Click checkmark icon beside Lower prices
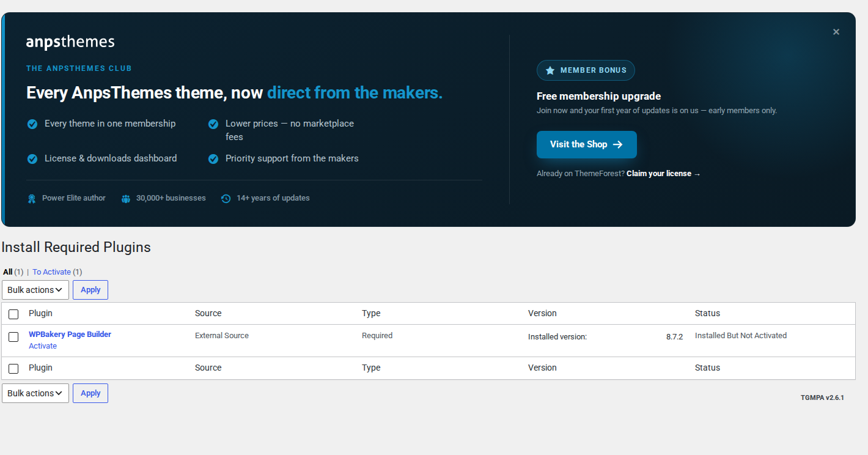 [x=213, y=124]
